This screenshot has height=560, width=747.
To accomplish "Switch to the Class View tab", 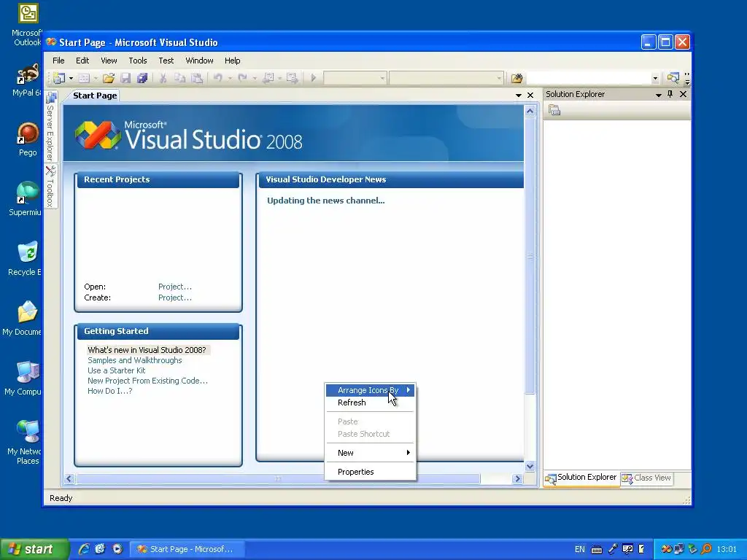I will [646, 478].
